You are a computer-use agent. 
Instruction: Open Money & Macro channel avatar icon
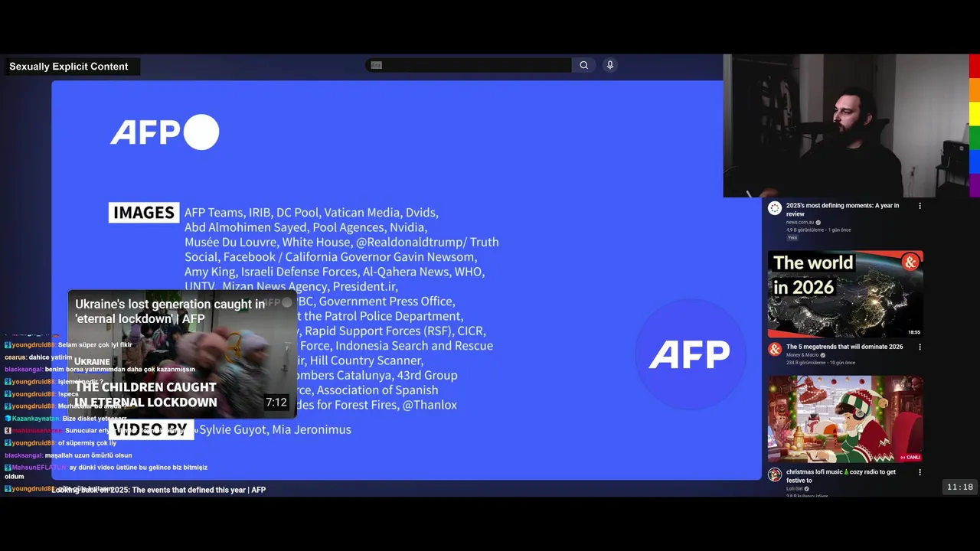click(775, 350)
